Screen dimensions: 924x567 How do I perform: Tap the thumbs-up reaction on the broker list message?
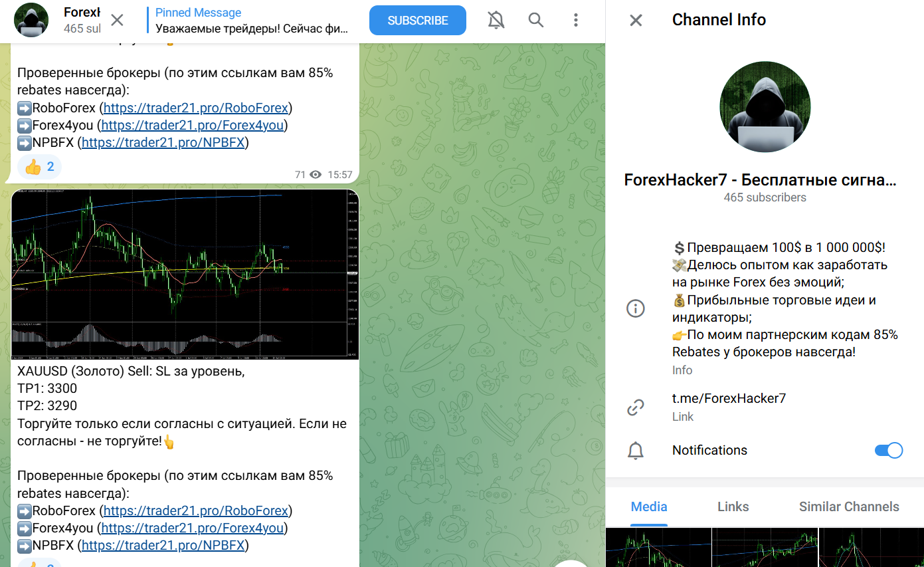[39, 166]
